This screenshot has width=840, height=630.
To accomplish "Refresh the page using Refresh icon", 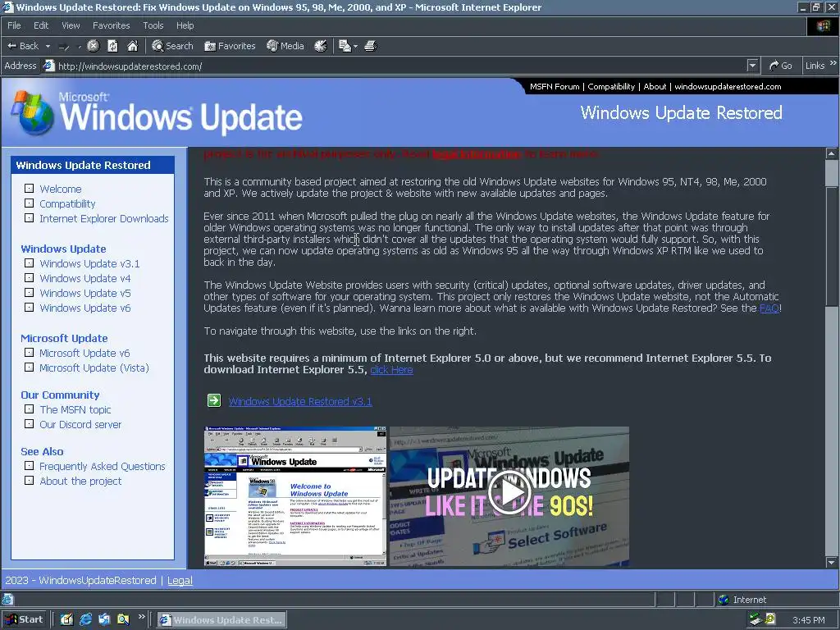I will [112, 46].
